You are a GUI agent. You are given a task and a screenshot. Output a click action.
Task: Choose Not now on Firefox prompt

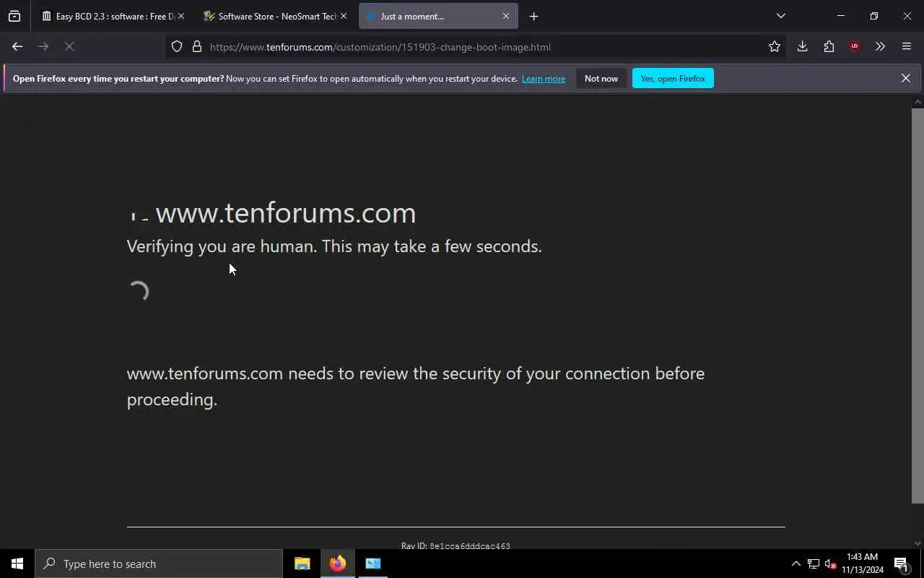(x=601, y=79)
